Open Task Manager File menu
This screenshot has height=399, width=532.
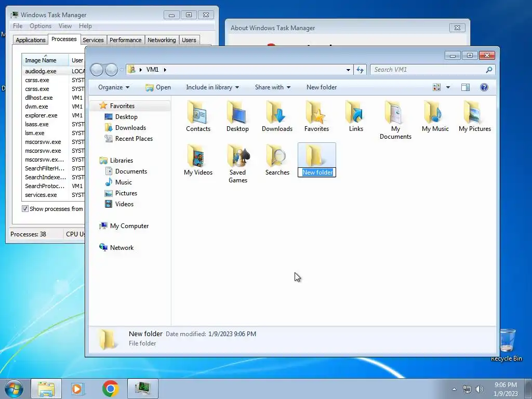coord(18,26)
